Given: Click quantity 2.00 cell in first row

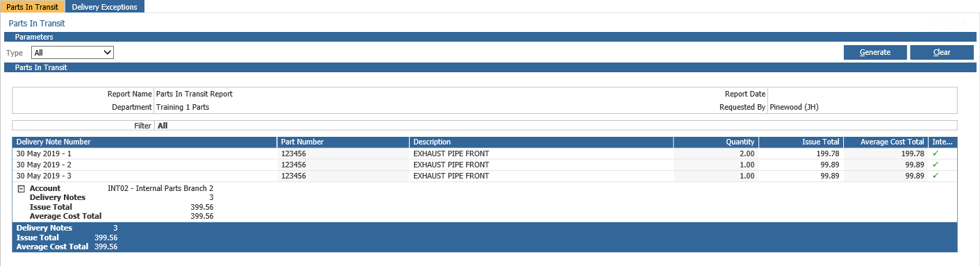Looking at the screenshot, I should (x=716, y=153).
